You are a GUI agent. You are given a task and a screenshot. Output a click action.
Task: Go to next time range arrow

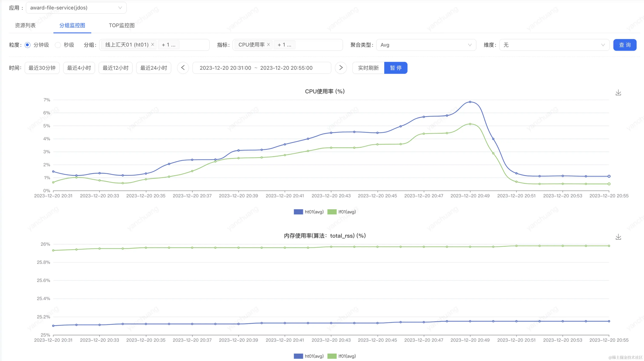(341, 68)
